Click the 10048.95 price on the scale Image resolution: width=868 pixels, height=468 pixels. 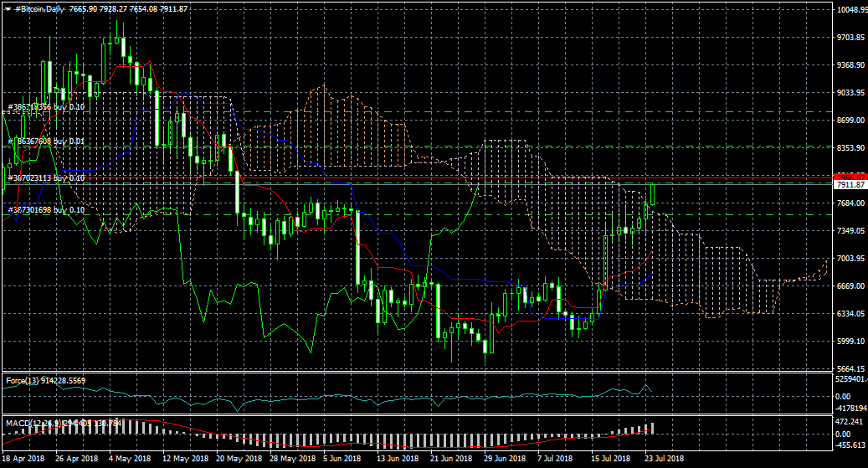[851, 10]
